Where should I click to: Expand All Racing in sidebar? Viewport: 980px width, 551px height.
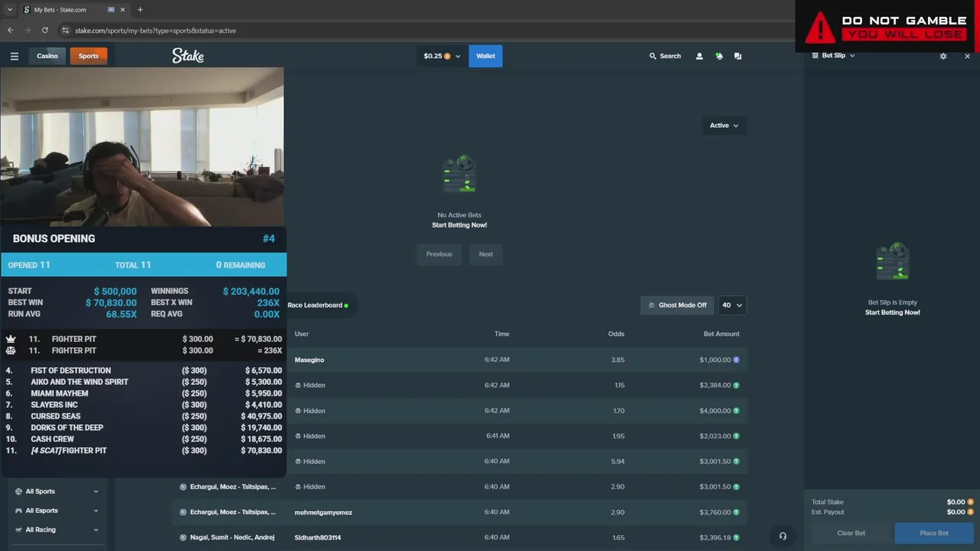pyautogui.click(x=57, y=530)
